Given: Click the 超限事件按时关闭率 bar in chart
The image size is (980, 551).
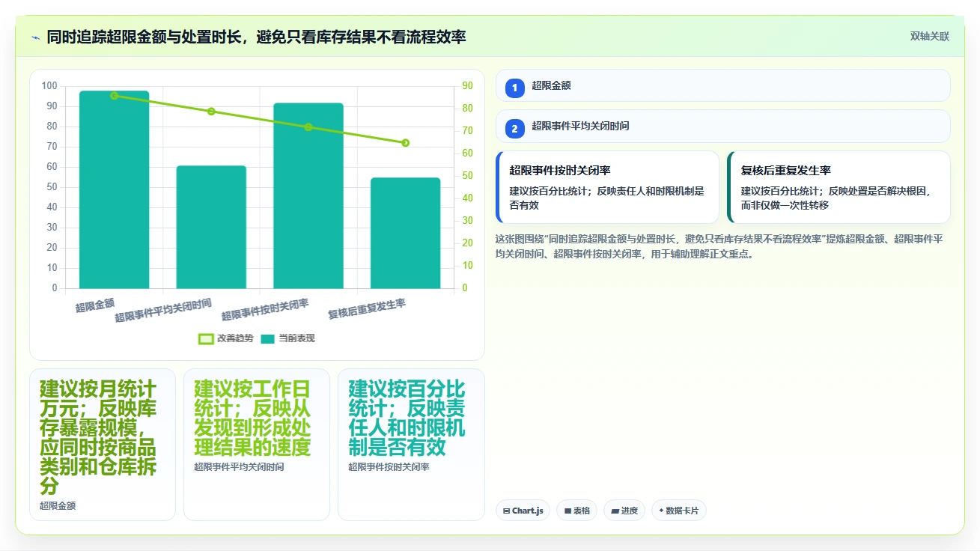Looking at the screenshot, I should click(308, 195).
